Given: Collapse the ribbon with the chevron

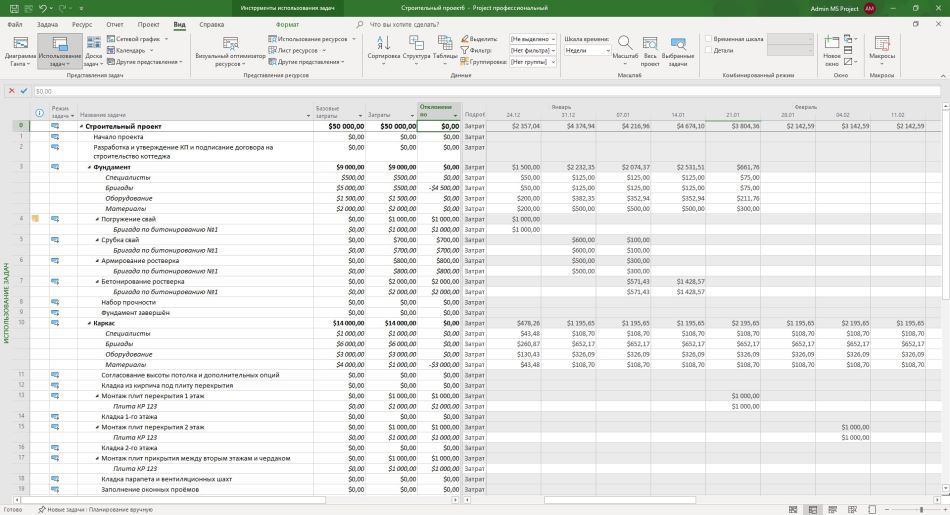Looking at the screenshot, I should click(x=943, y=76).
